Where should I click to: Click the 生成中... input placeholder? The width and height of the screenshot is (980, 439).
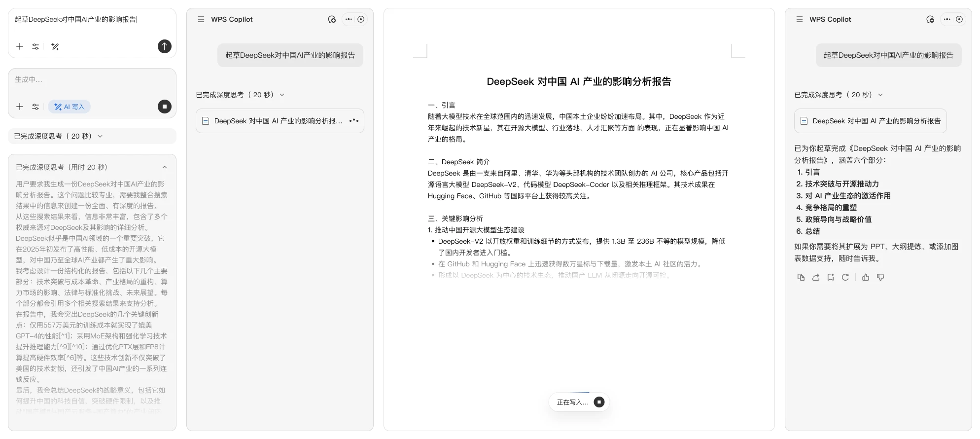29,79
